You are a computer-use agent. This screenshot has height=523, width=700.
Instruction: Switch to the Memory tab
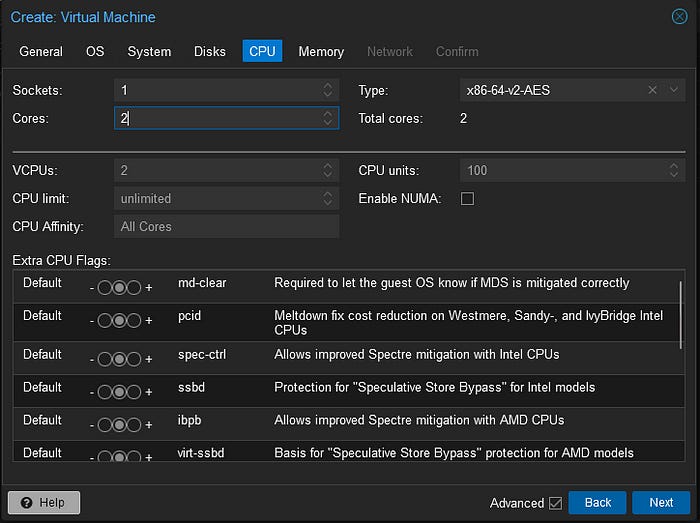pos(321,51)
